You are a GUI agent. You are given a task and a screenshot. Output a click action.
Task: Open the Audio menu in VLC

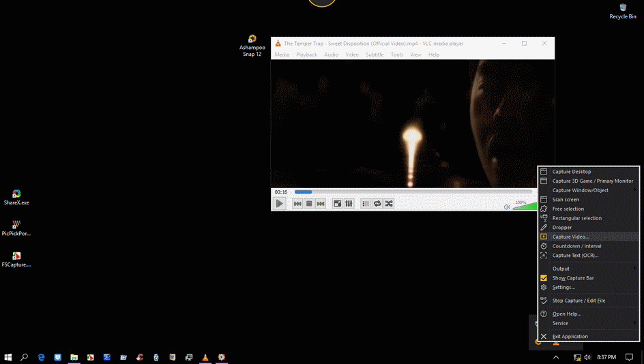point(331,55)
